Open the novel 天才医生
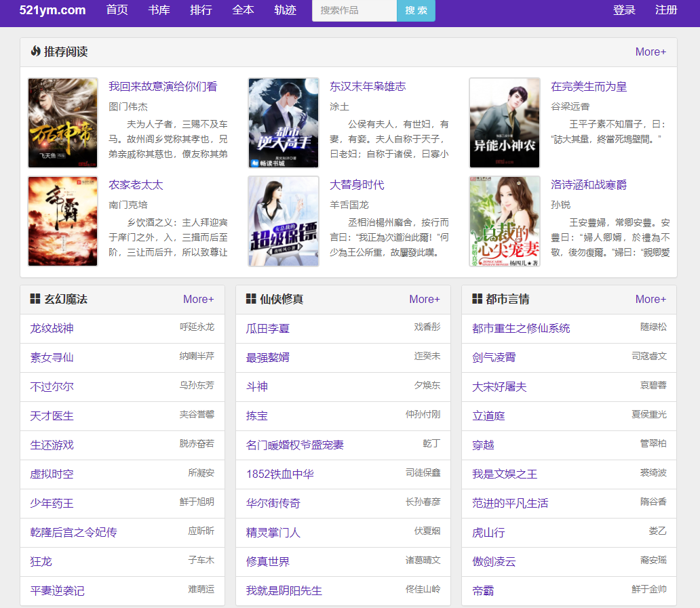 (x=52, y=416)
